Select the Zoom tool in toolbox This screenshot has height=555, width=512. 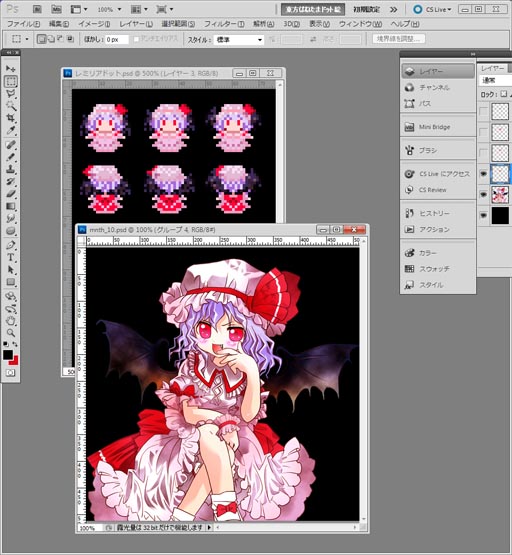pyautogui.click(x=11, y=333)
